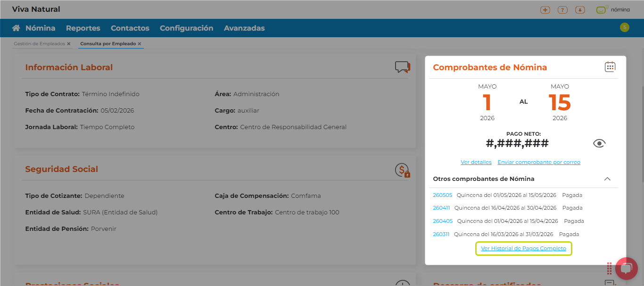Open payroll receipt 260411

point(441,208)
